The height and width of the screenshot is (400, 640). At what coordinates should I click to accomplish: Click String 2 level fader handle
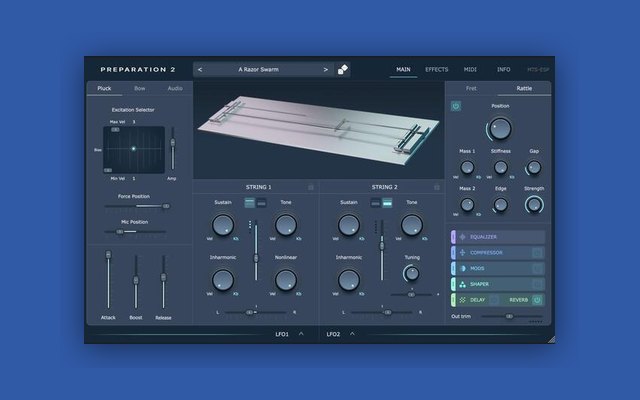[x=382, y=246]
